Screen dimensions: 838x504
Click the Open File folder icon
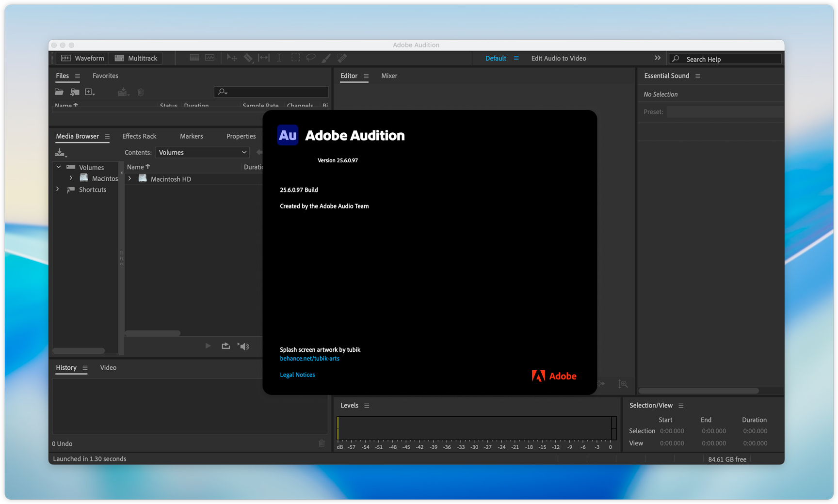point(59,92)
